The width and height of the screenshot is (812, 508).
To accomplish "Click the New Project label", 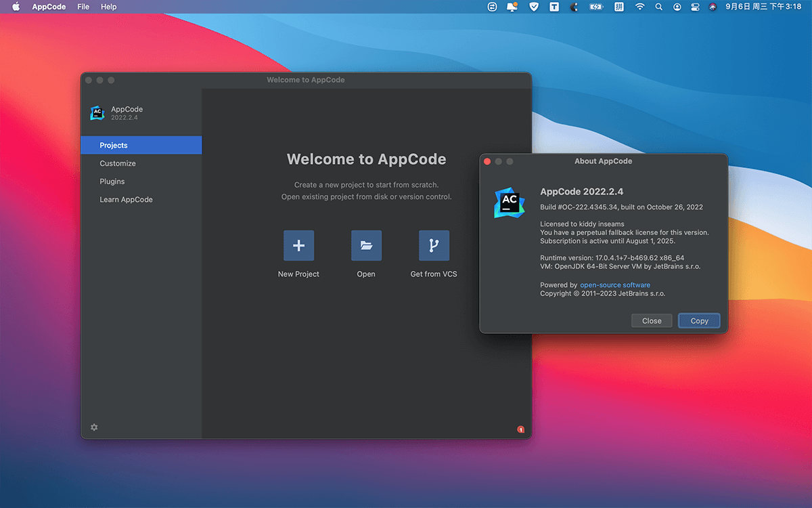I will pos(298,274).
